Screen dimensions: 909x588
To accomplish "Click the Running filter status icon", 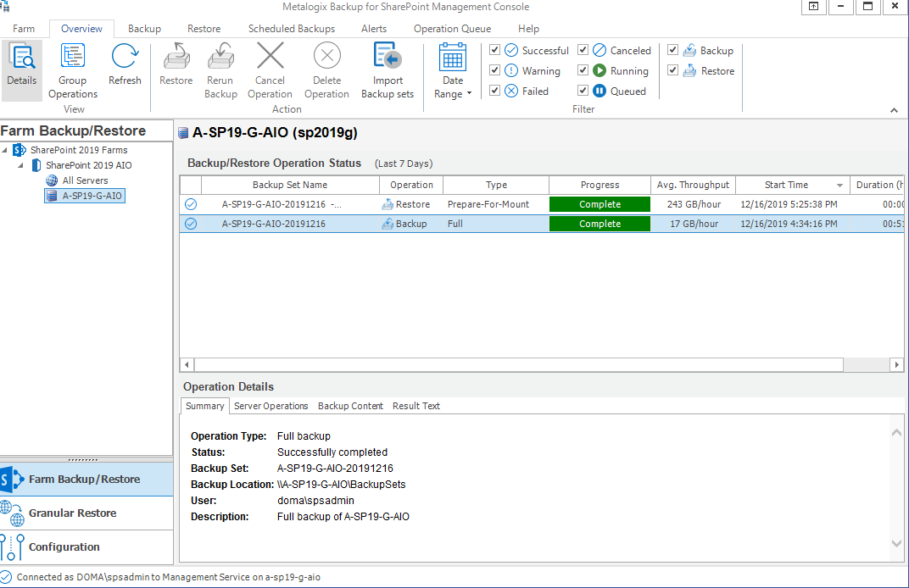I will 599,70.
